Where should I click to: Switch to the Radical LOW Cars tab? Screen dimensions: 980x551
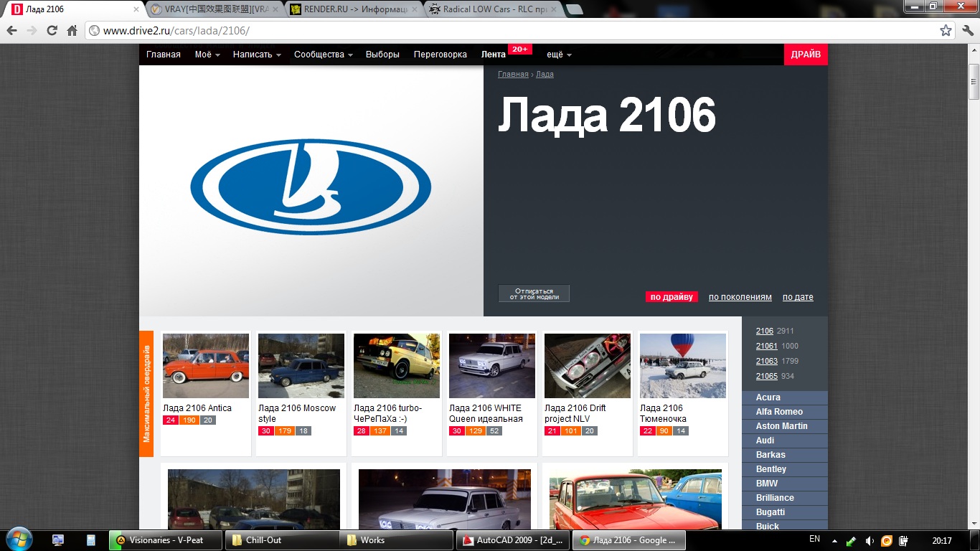pos(492,9)
